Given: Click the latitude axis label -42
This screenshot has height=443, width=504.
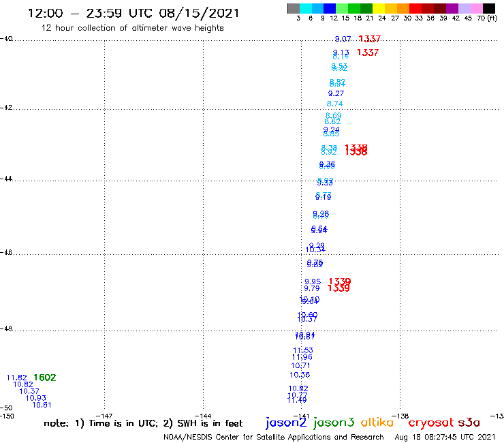Looking at the screenshot, I should coord(6,108).
